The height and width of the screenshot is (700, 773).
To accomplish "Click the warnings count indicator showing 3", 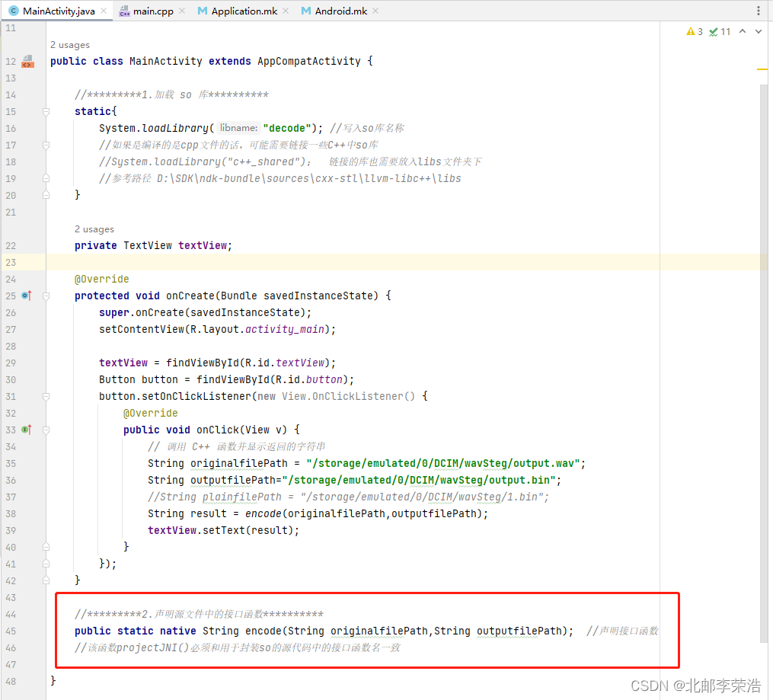I will click(x=692, y=33).
